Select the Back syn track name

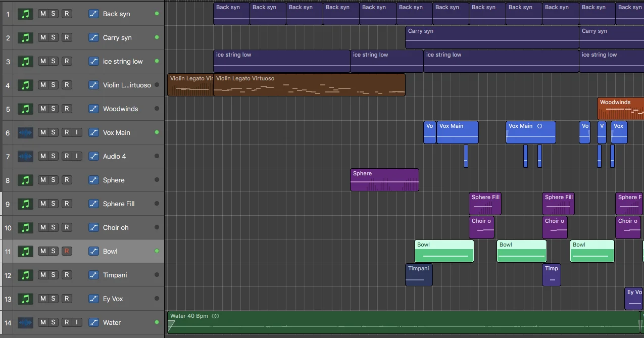click(x=117, y=14)
